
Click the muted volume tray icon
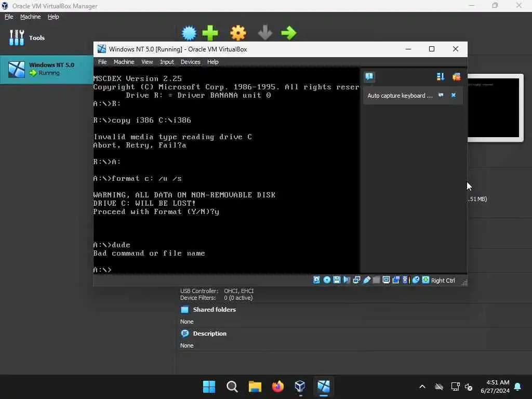point(469,387)
